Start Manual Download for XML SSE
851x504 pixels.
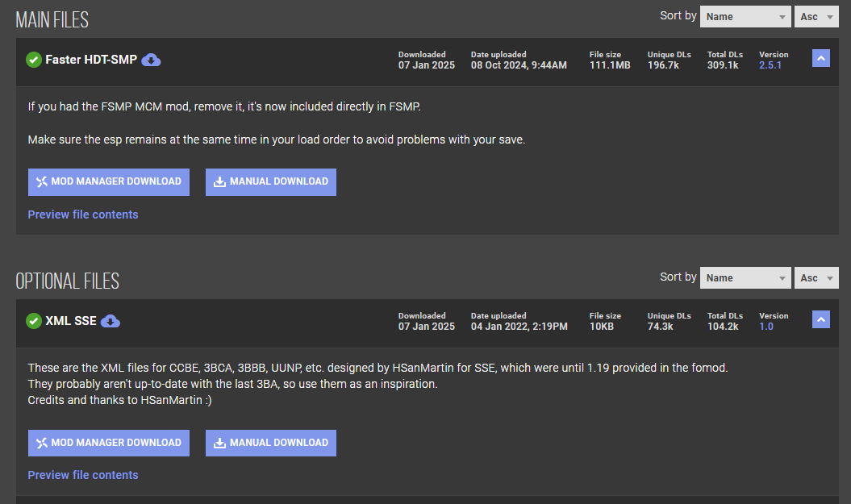271,443
